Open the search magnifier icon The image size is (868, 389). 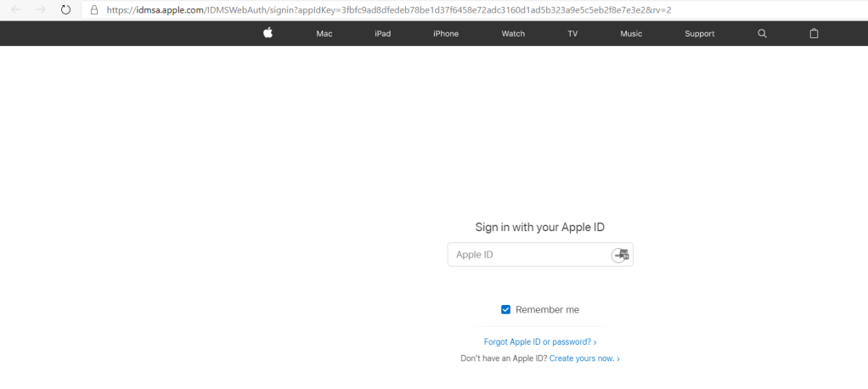[762, 34]
